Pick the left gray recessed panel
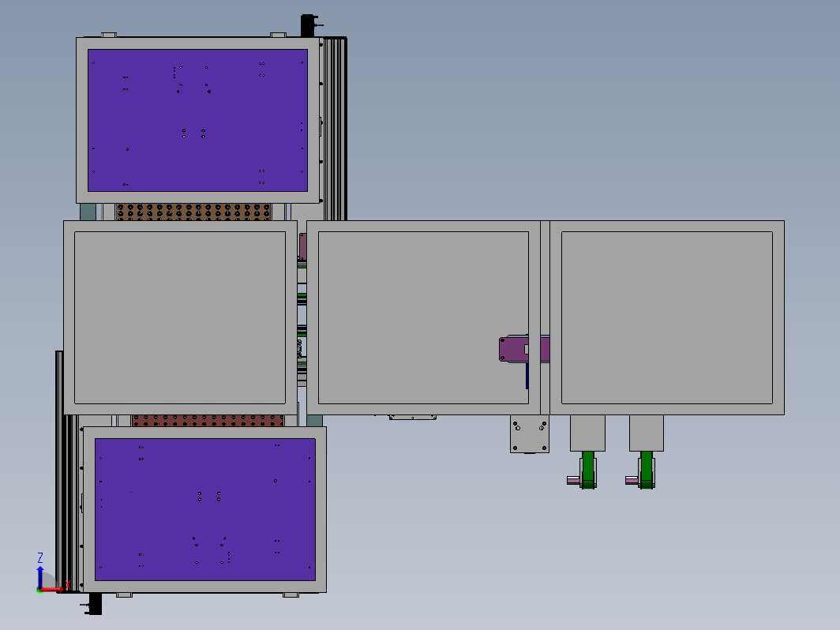 pos(180,317)
